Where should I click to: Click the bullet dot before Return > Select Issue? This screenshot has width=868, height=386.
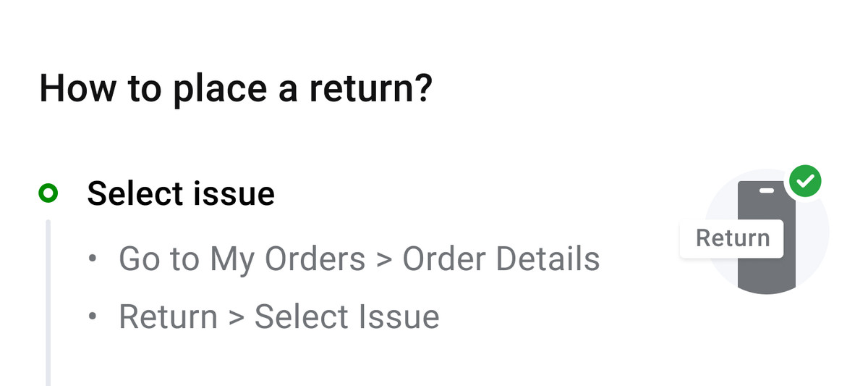92,316
